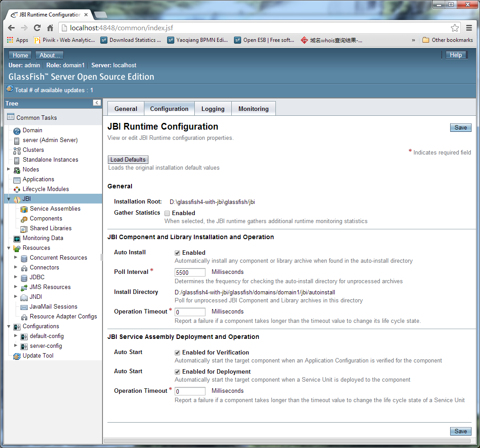
Task: Collapse the Resources tree node
Action: [x=8, y=248]
